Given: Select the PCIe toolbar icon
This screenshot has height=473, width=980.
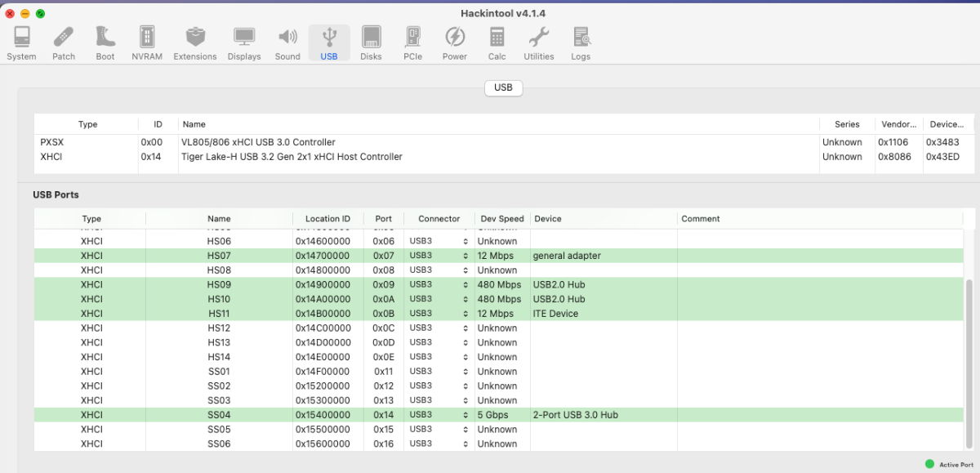Looking at the screenshot, I should coord(412,42).
